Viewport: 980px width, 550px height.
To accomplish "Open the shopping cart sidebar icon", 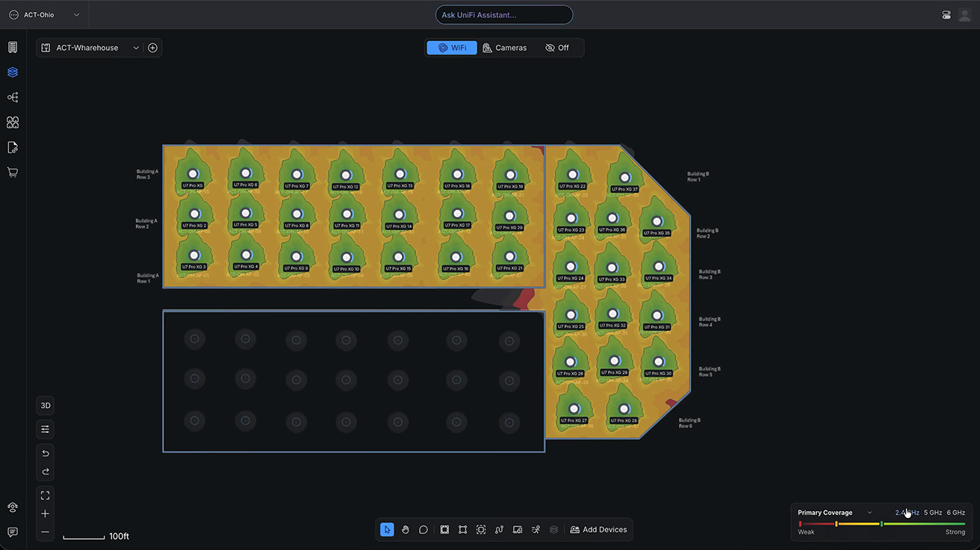I will 13,172.
